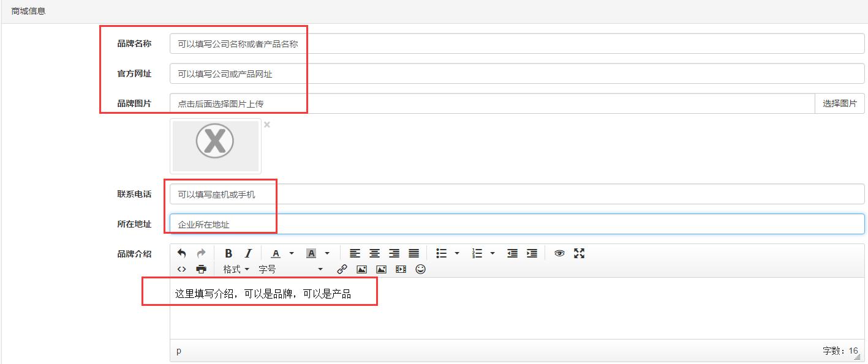The height and width of the screenshot is (364, 868).
Task: Undo the last edit in the editor
Action: (x=183, y=252)
